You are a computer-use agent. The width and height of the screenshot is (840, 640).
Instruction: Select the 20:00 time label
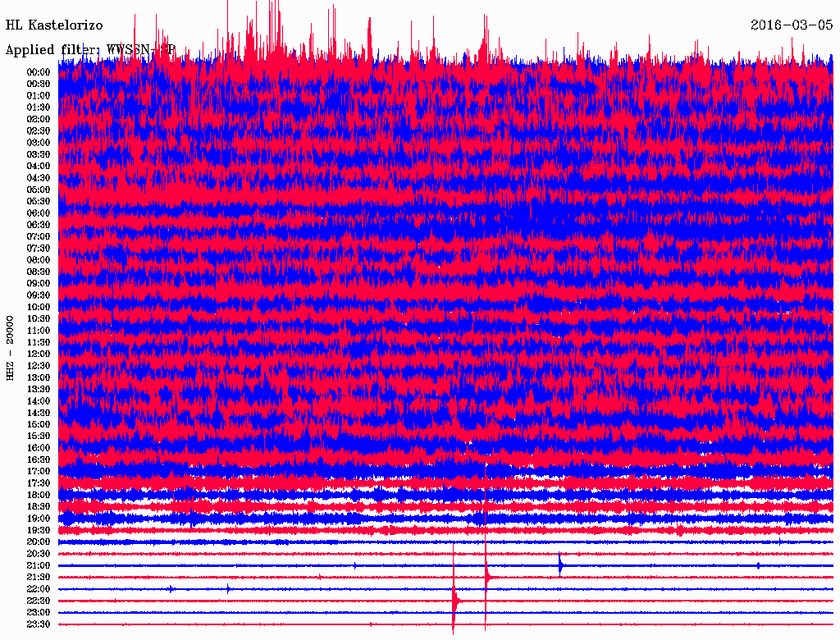39,542
